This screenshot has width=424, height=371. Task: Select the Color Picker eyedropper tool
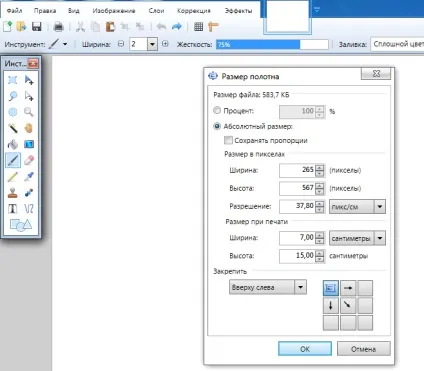29,177
